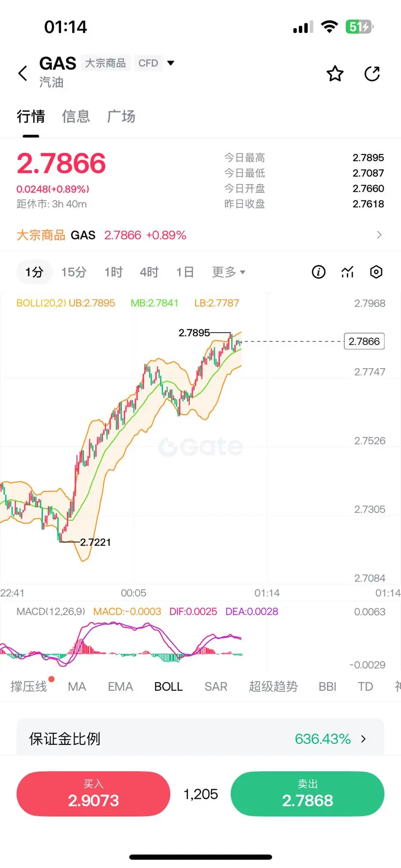Select the 1时 timeframe
Screen dimensions: 401x868
(114, 272)
